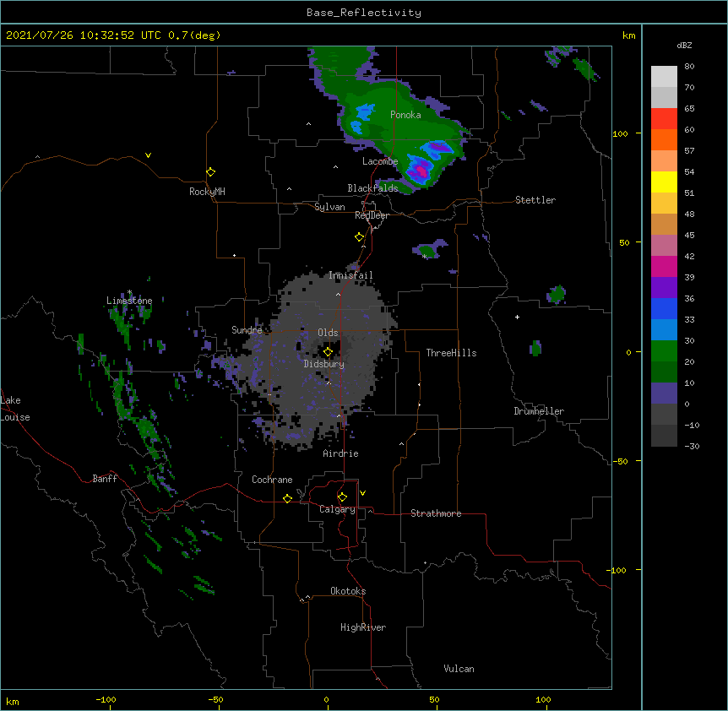Click the yellow diamond marker above RockyMH
The image size is (728, 711).
[x=210, y=172]
